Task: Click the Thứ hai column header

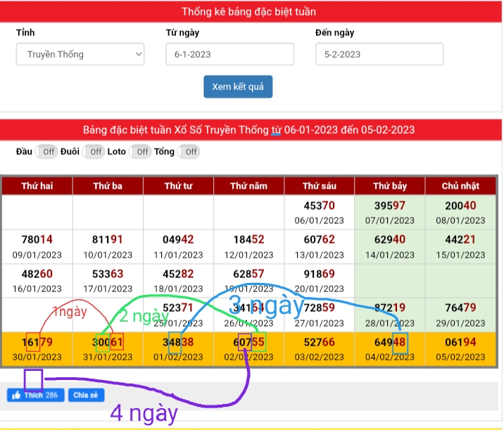Action: (37, 186)
